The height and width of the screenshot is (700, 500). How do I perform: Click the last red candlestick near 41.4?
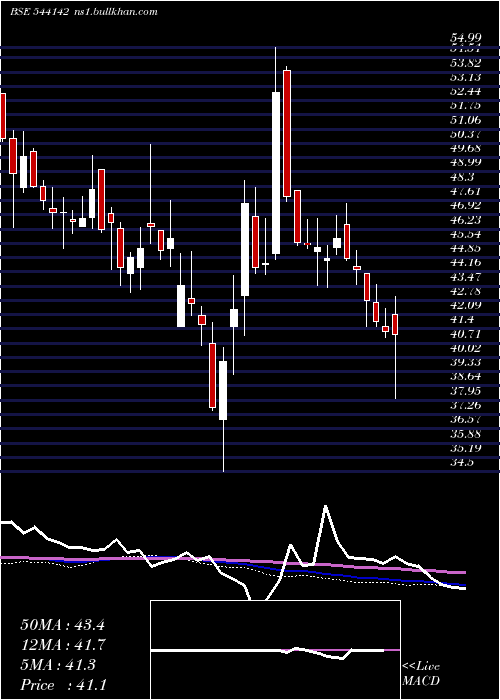click(x=395, y=324)
